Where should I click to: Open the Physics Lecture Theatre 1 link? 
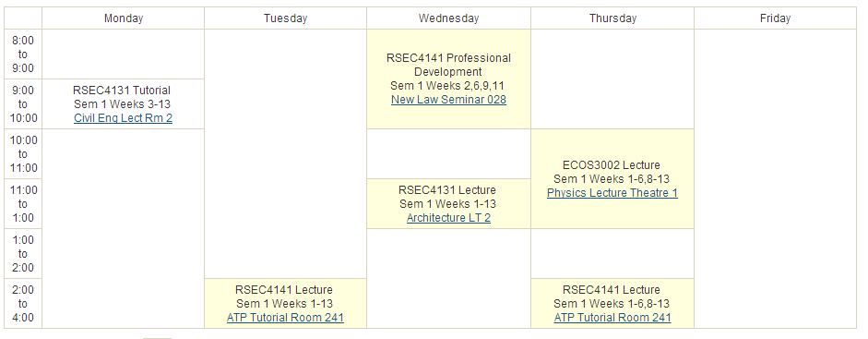click(612, 193)
